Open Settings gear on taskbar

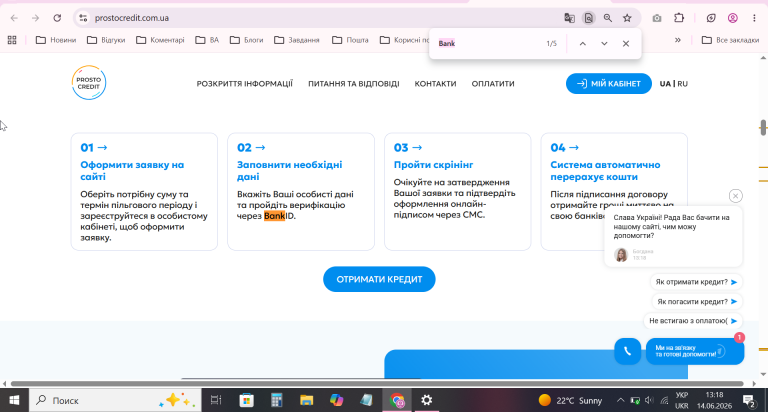[427, 400]
